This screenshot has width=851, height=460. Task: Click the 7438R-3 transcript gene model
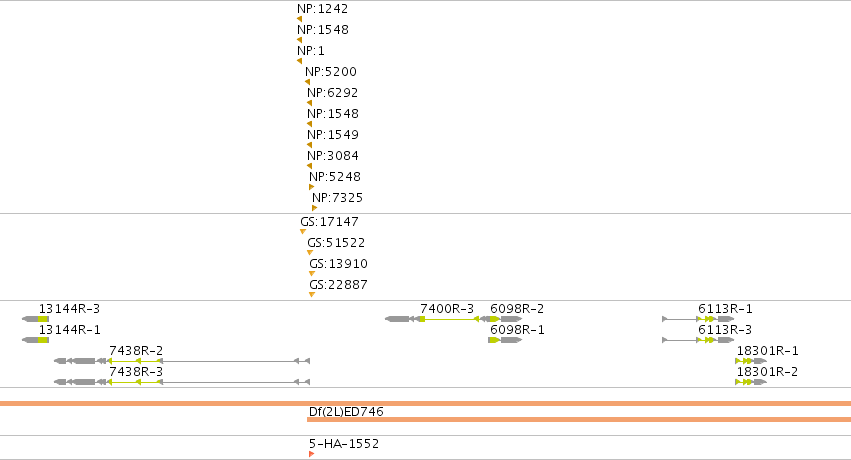pos(182,382)
